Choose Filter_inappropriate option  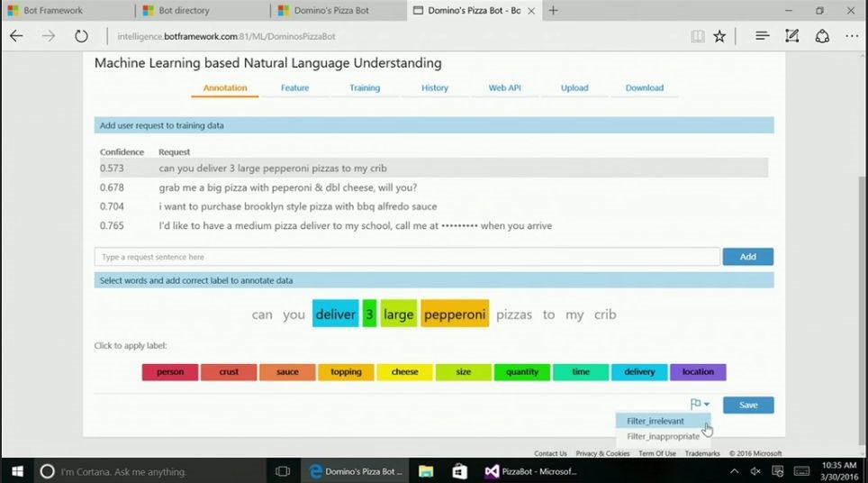[x=663, y=436]
